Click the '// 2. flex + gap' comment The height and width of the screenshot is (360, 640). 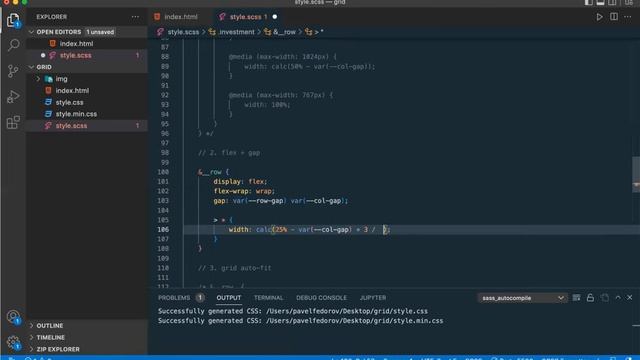click(229, 153)
